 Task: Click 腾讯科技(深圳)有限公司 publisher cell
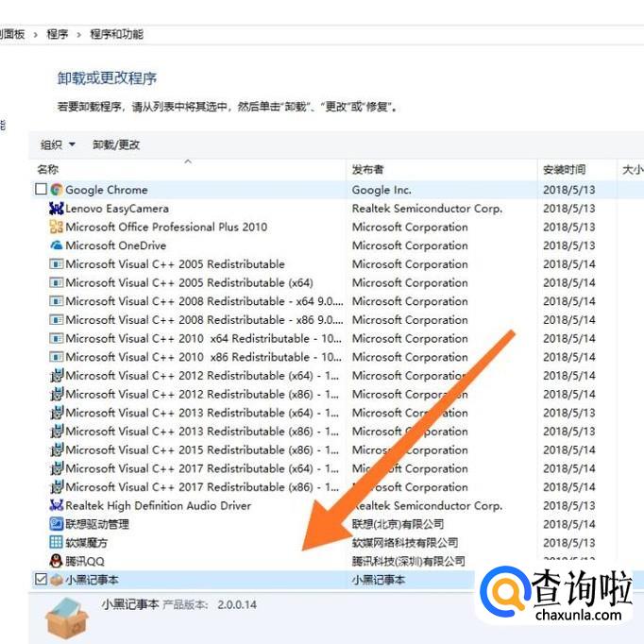pos(408,561)
